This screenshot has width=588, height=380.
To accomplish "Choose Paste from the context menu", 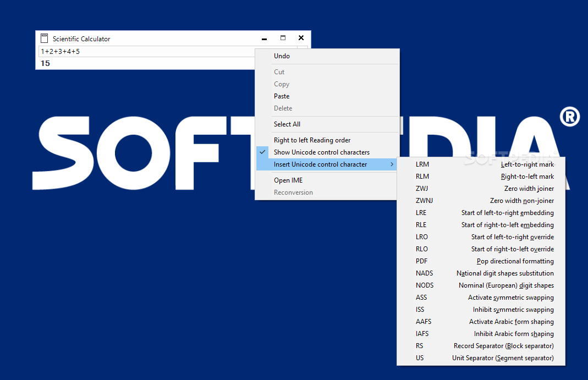I will pos(327,96).
